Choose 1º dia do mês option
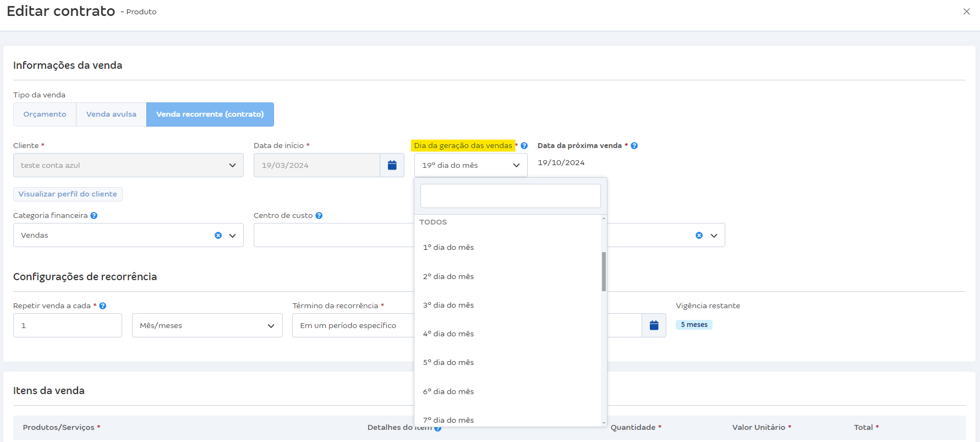980x442 pixels. coord(448,248)
